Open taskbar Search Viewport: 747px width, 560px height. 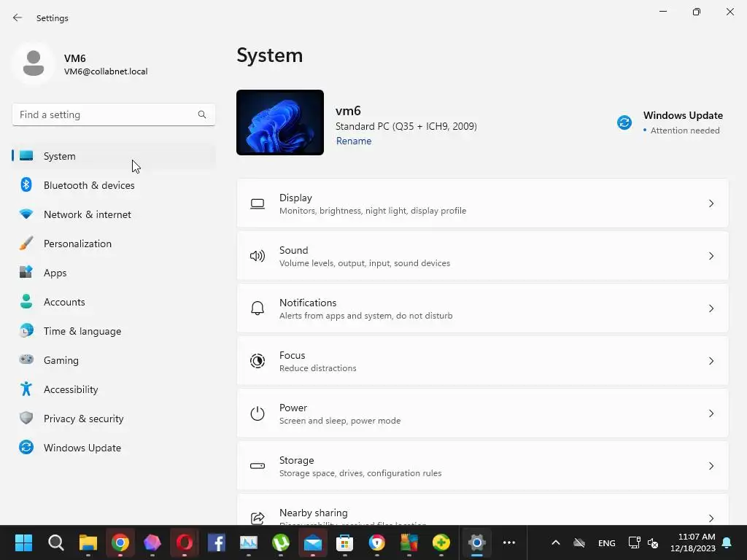point(55,542)
